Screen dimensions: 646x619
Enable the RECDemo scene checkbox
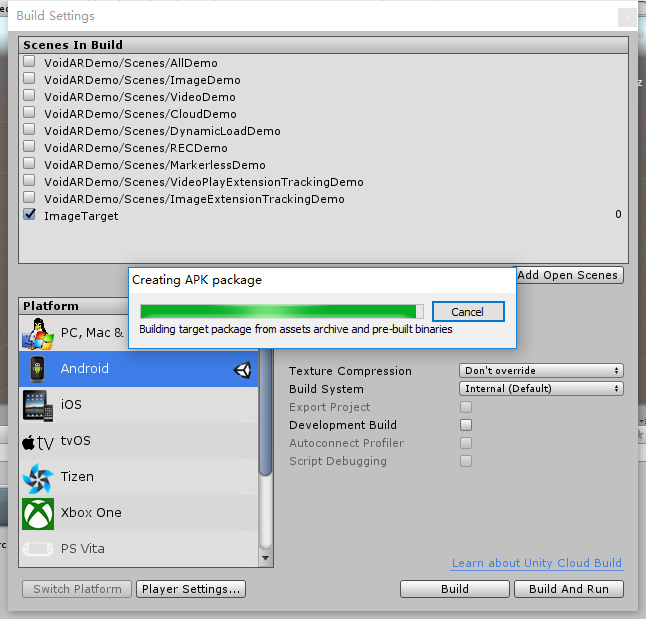pyautogui.click(x=29, y=146)
